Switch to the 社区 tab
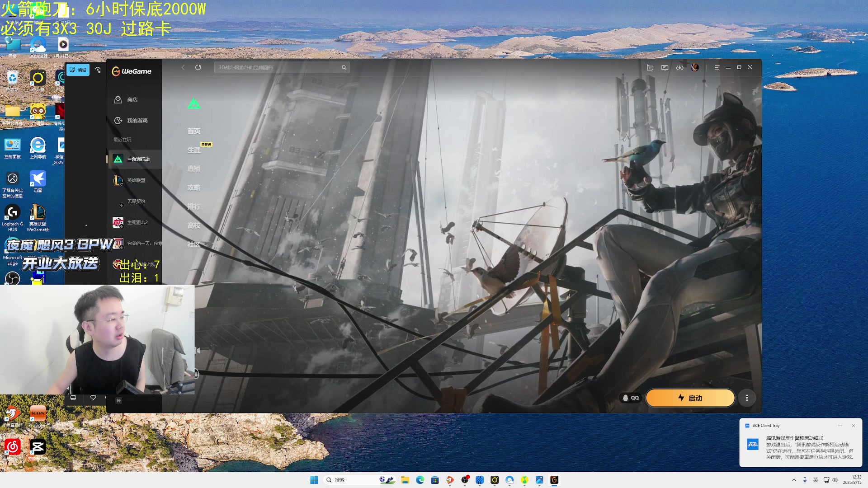The height and width of the screenshot is (488, 868). pos(194,244)
